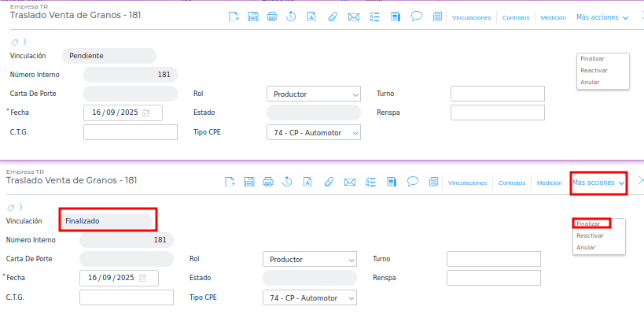Open attachments paperclip in the upper form
The height and width of the screenshot is (314, 644).
coord(333,17)
